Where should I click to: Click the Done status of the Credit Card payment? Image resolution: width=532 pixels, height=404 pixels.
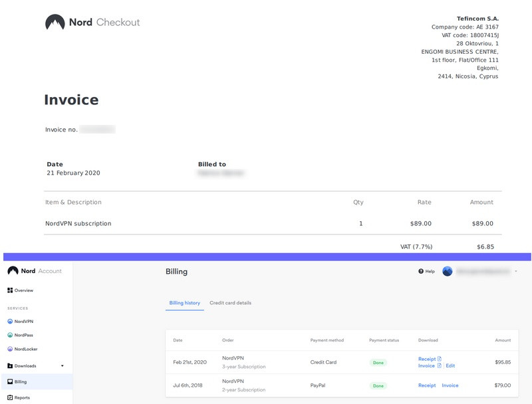click(x=378, y=363)
